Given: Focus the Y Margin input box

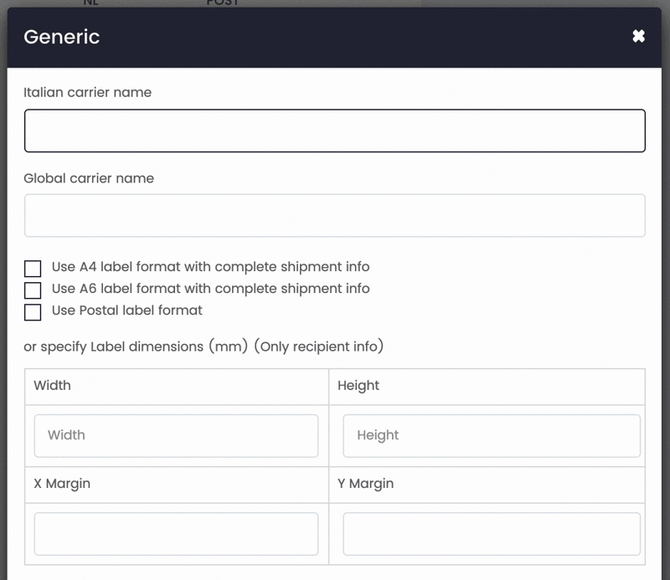Looking at the screenshot, I should (x=491, y=534).
